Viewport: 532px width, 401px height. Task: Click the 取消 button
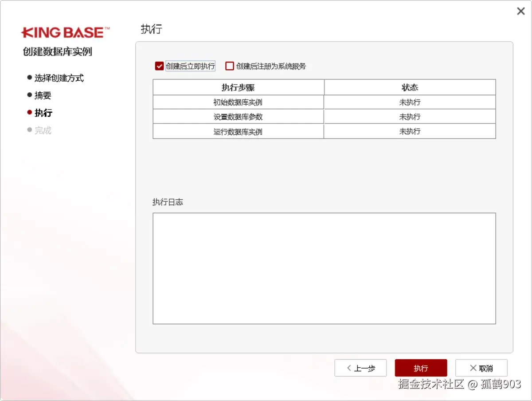pos(481,368)
